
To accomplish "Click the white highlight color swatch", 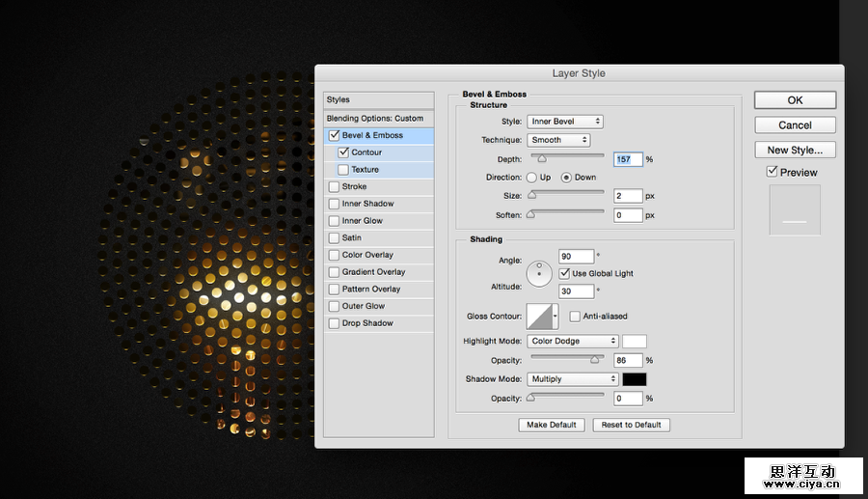I will pyautogui.click(x=635, y=342).
